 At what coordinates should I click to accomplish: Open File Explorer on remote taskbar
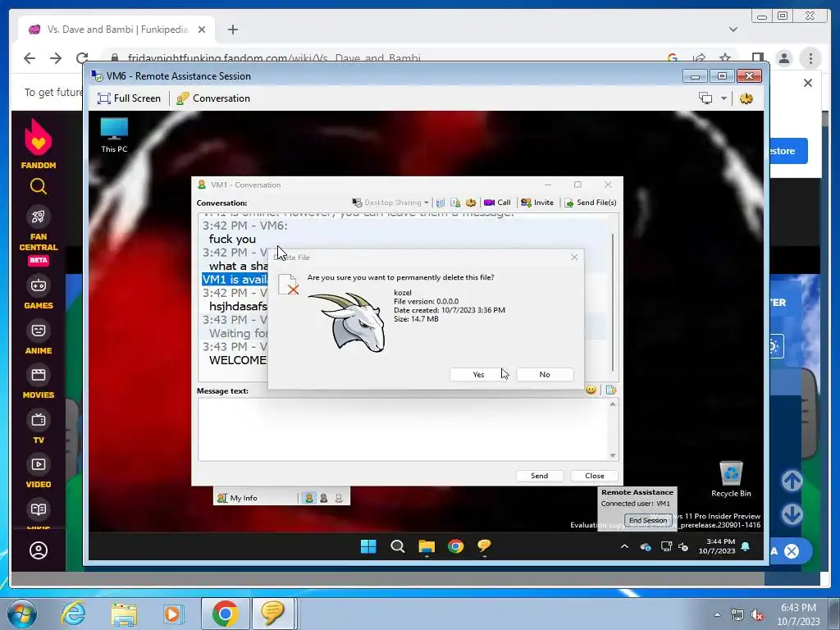pyautogui.click(x=427, y=546)
